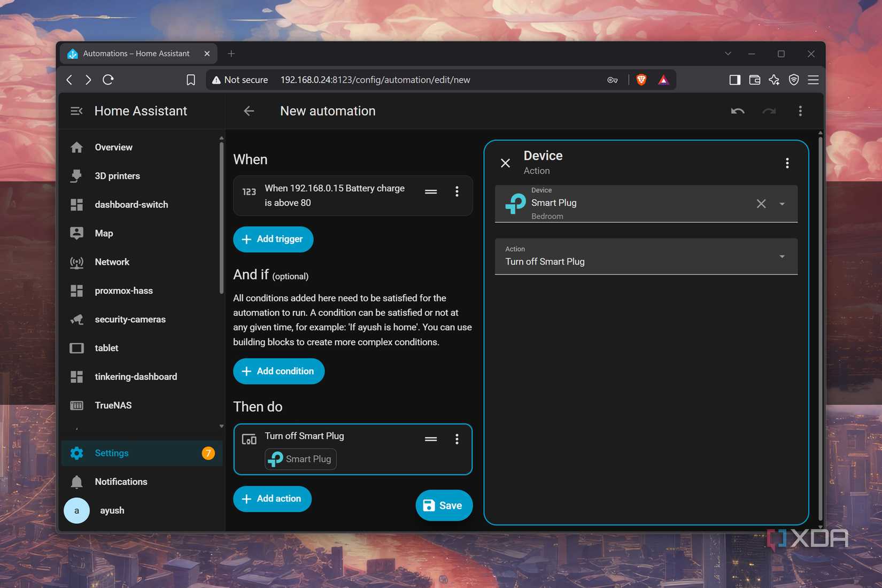This screenshot has height=588, width=882.
Task: Save the new automation
Action: [444, 505]
